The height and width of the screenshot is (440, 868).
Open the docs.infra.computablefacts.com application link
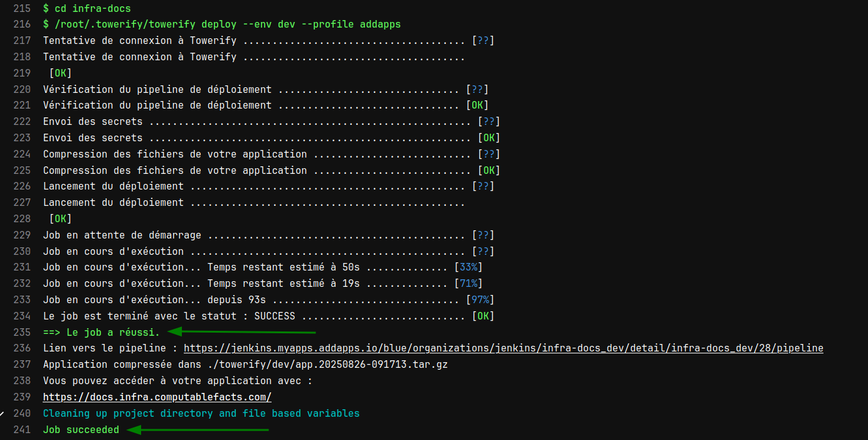[x=157, y=397]
